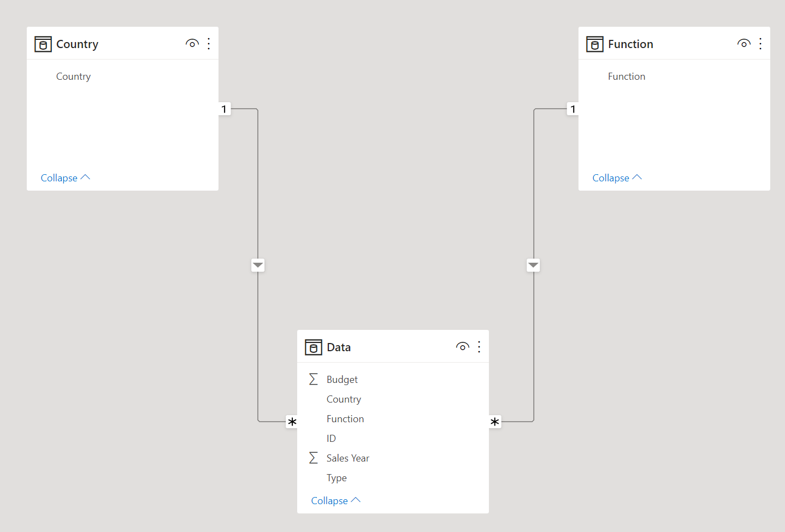Click the '1' cardinality marker beside Function table
Screen dimensions: 785x532
click(x=572, y=109)
